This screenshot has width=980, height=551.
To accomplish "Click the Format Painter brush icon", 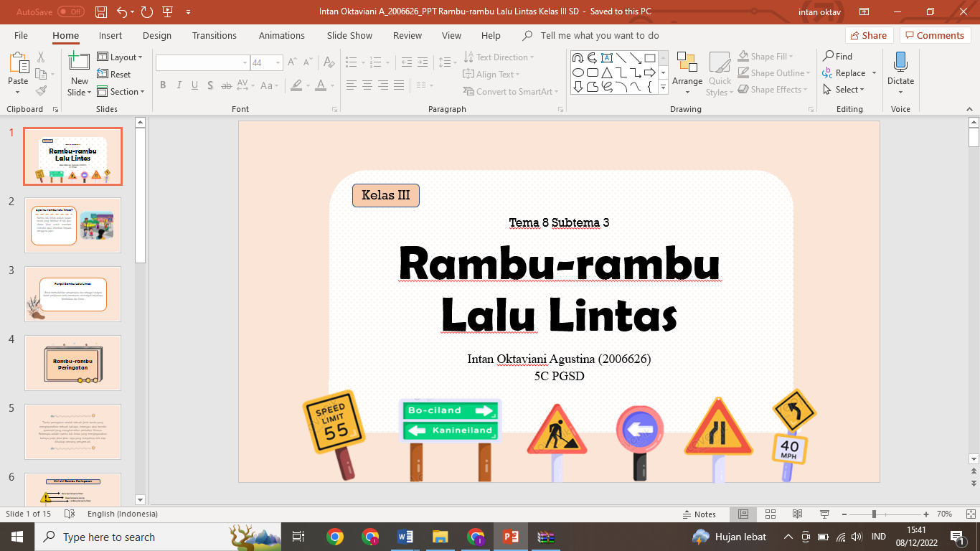I will (41, 91).
